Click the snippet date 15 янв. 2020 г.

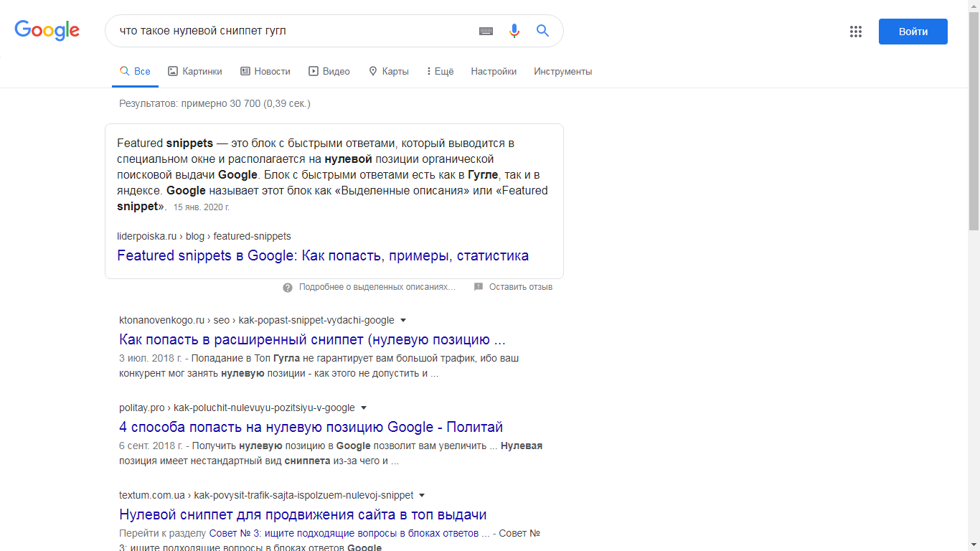click(x=202, y=207)
